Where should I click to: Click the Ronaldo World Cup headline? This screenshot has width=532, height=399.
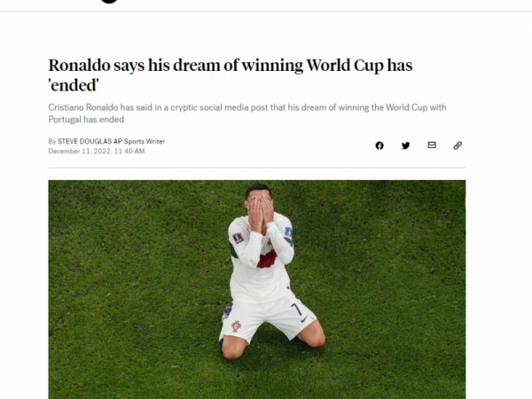(230, 75)
